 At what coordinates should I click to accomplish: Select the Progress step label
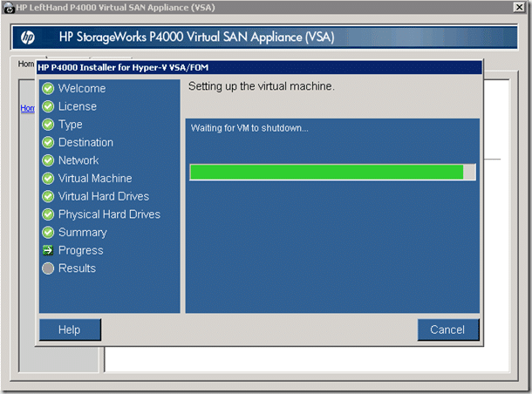(81, 250)
